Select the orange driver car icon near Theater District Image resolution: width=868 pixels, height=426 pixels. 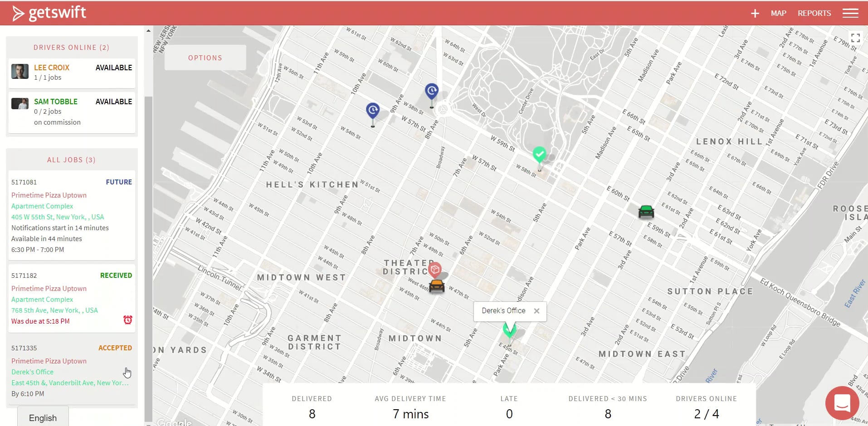coord(437,286)
